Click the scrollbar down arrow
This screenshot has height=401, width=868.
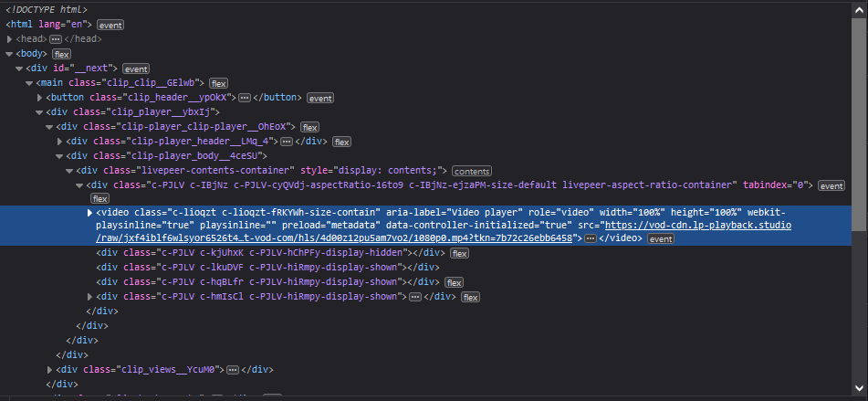point(861,388)
